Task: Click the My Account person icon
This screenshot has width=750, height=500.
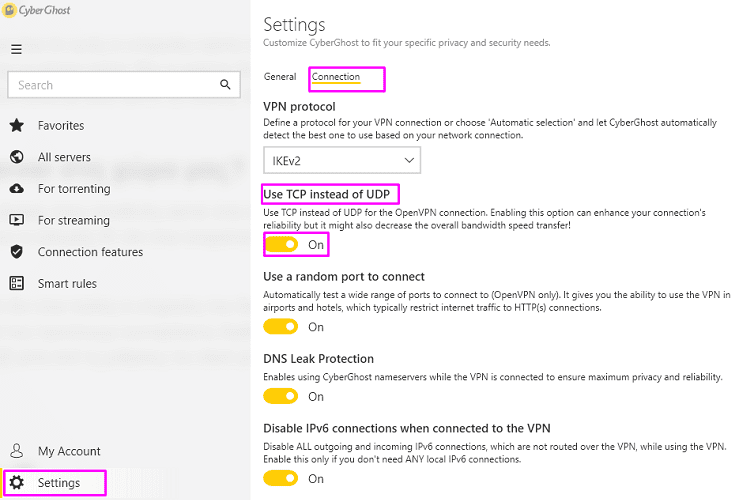Action: 16,451
